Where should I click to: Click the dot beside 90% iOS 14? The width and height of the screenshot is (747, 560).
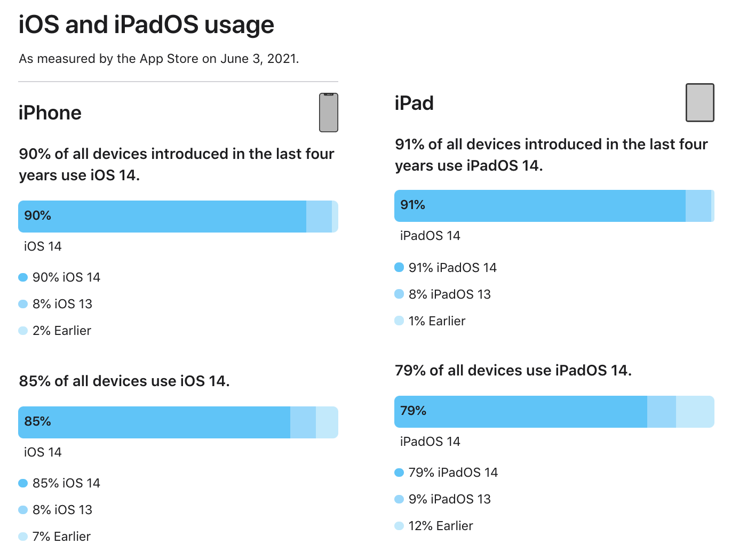[x=23, y=277]
